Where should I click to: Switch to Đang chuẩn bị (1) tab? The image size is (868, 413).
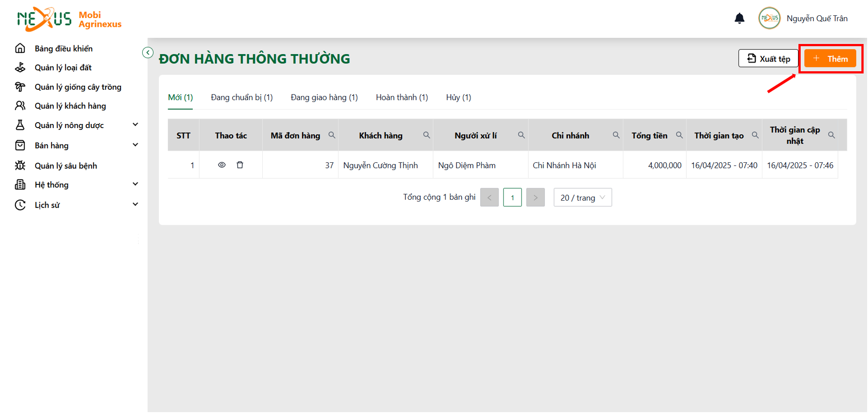pos(242,97)
